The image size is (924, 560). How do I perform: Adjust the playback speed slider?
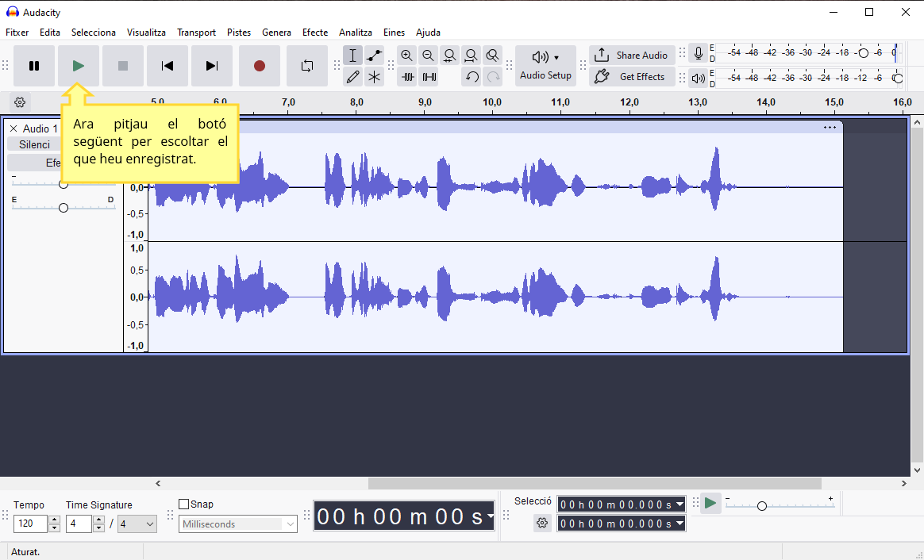(761, 506)
